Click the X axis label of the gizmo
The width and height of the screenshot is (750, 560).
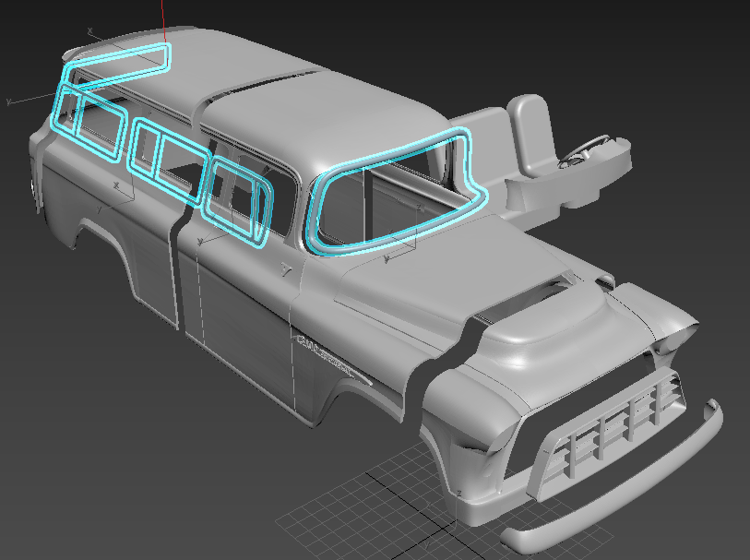(90, 30)
